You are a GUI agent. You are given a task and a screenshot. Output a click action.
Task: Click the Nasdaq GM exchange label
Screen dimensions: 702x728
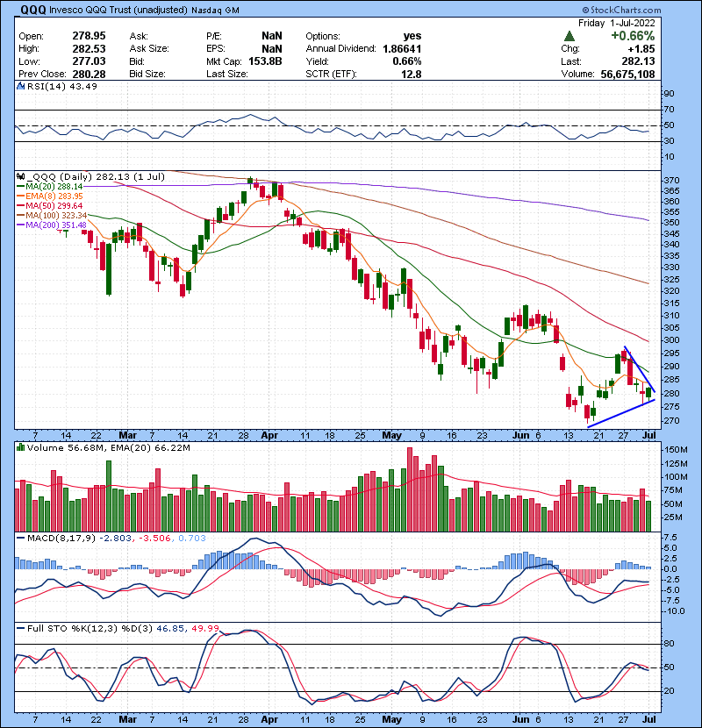(x=215, y=11)
